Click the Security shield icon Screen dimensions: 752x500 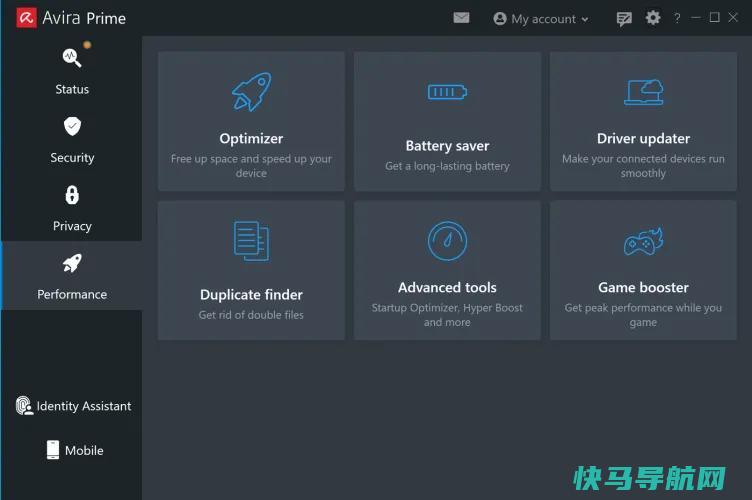click(x=72, y=126)
